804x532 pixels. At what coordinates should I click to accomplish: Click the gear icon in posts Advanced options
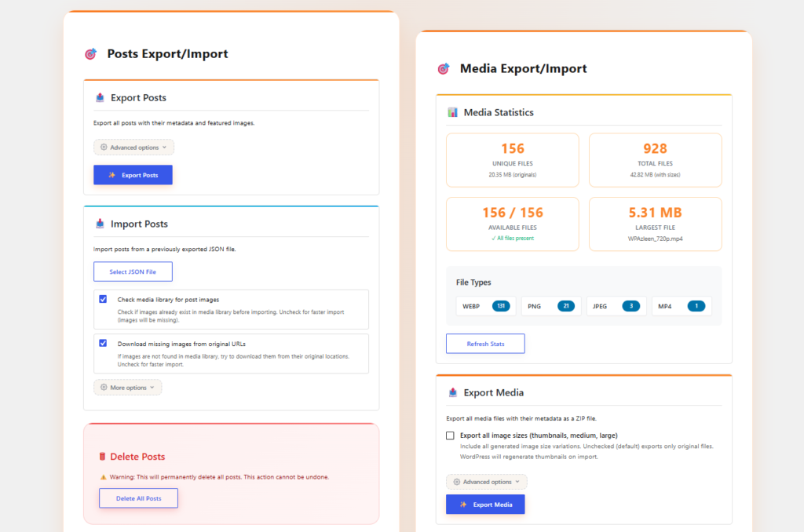104,147
